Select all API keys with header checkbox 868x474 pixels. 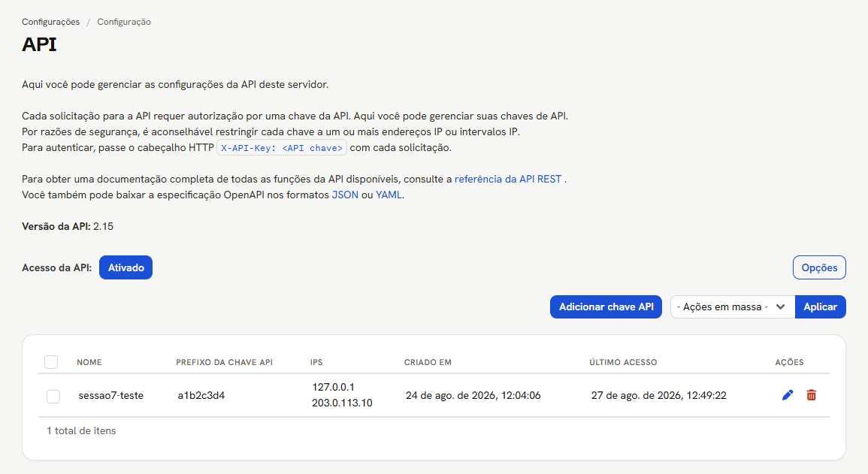click(x=51, y=362)
